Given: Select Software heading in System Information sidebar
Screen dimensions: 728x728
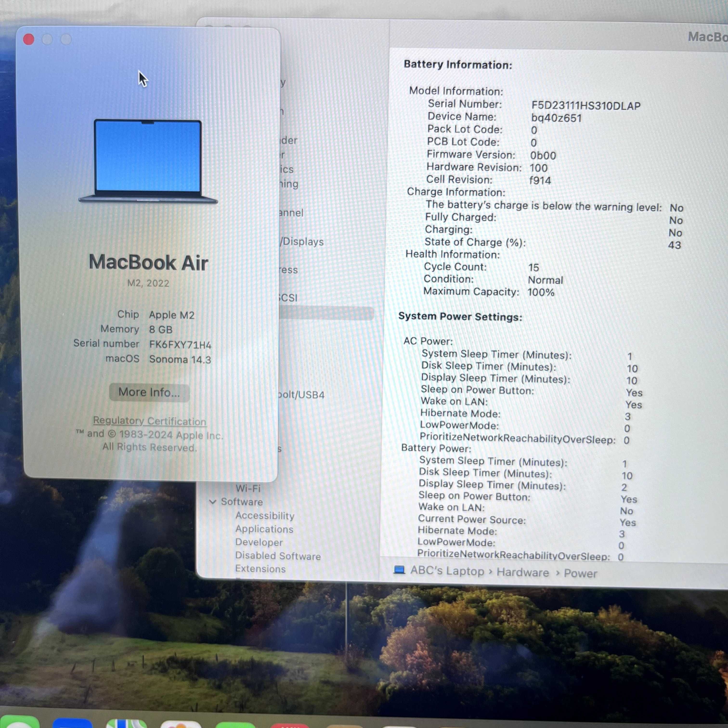Looking at the screenshot, I should tap(242, 502).
